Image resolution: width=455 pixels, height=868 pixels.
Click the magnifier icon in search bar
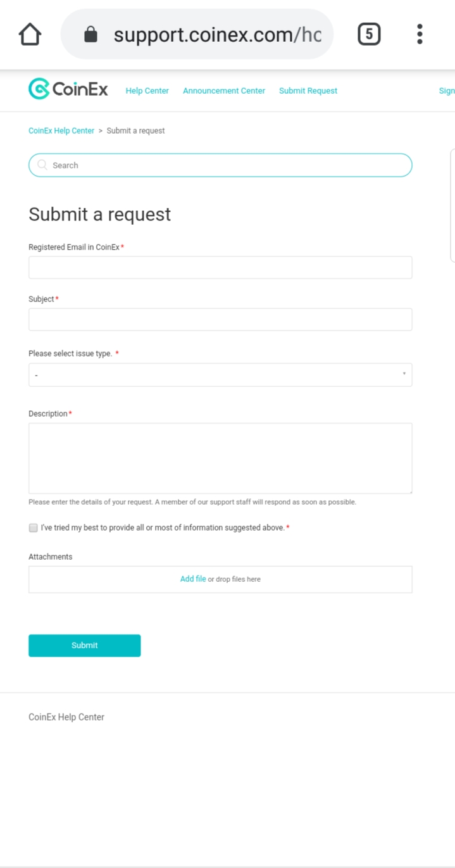[x=42, y=165]
